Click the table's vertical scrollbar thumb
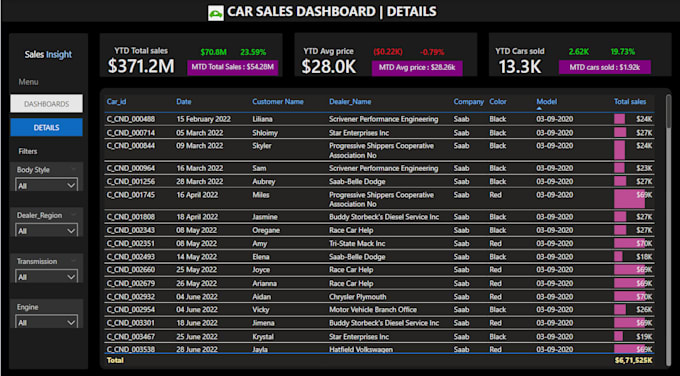Screen dimensions: 680x376 [669, 111]
